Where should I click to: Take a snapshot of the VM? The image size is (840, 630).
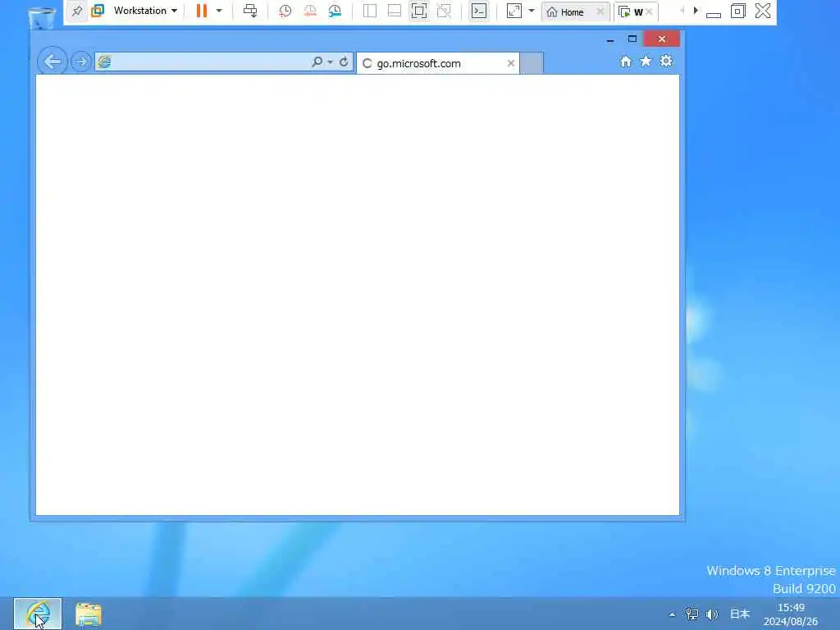[285, 11]
